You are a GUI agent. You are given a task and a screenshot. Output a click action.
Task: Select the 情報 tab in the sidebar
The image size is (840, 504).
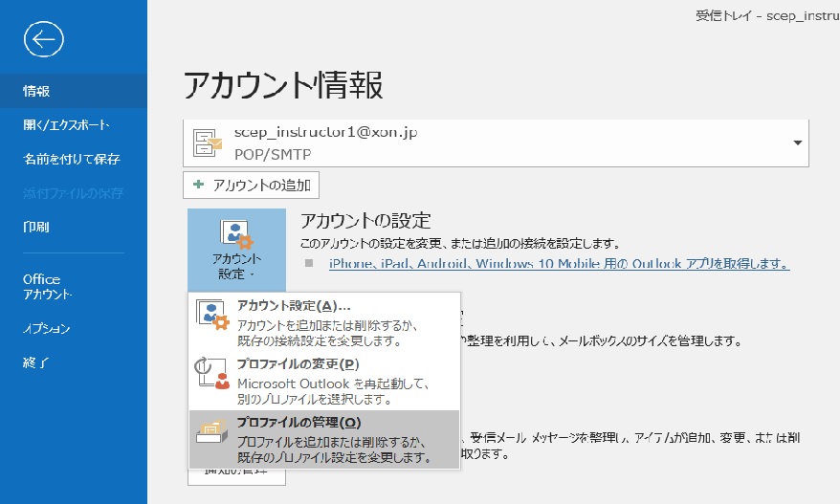[x=37, y=91]
